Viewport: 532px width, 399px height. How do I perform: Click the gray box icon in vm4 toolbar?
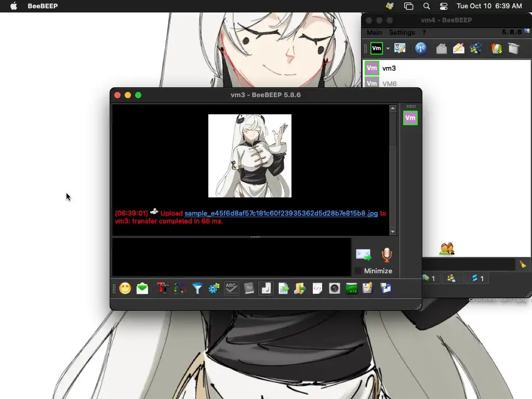click(514, 48)
